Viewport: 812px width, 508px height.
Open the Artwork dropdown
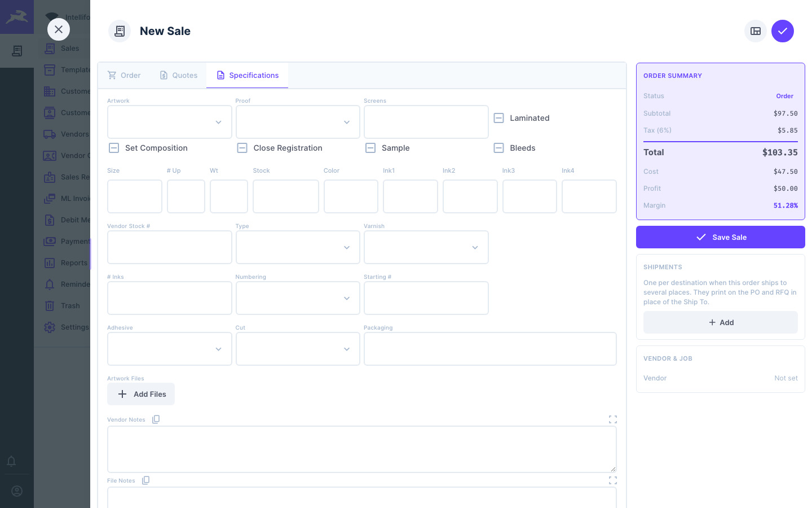click(169, 122)
